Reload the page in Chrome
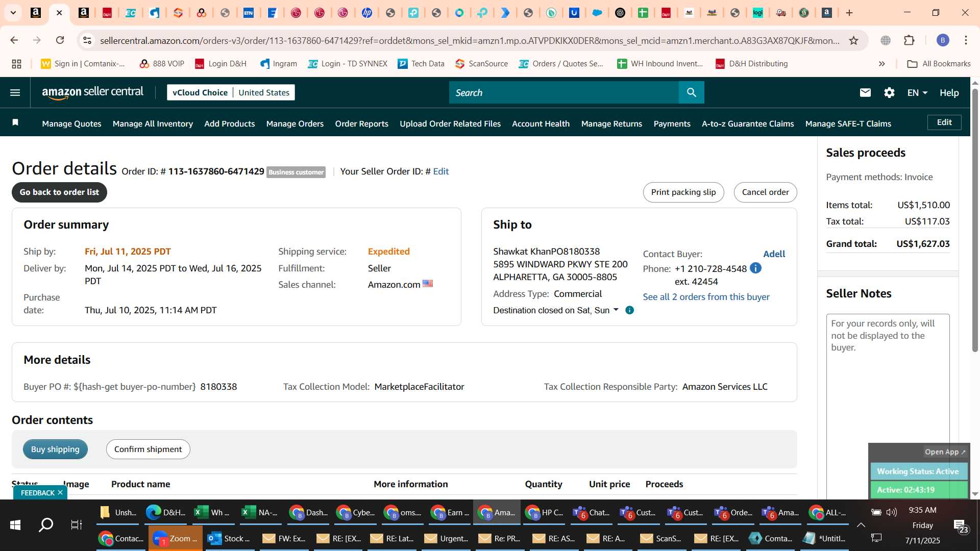 [60, 40]
